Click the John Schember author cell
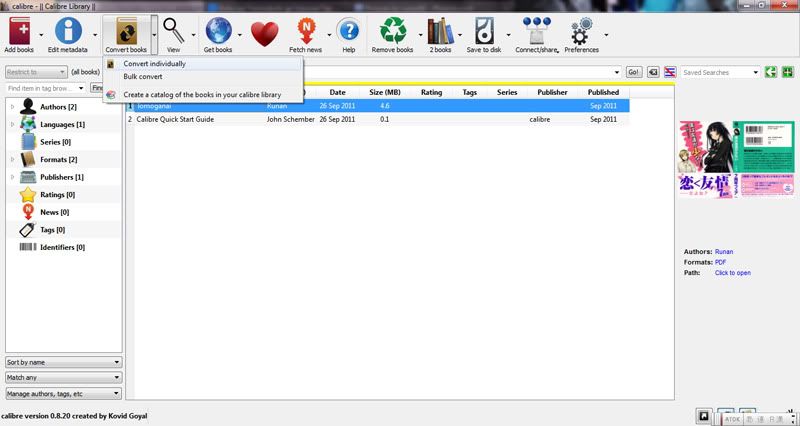Viewport: 800px width, 426px height. (x=290, y=119)
